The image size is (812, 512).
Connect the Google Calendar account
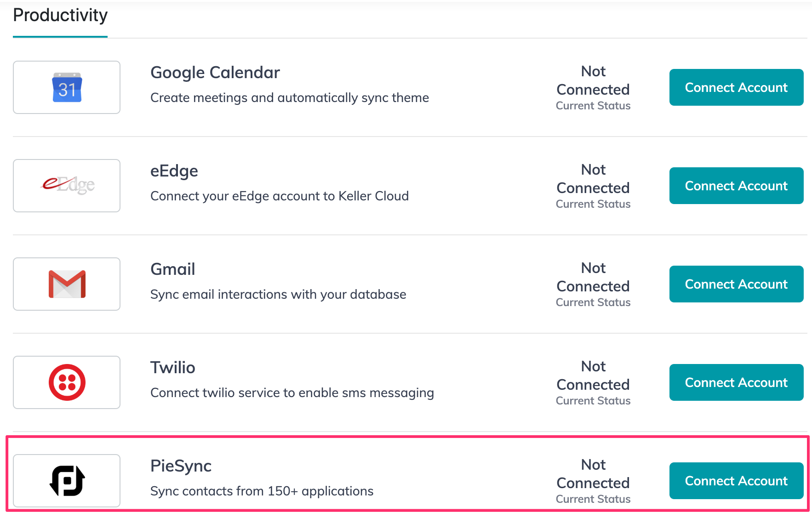pyautogui.click(x=736, y=87)
